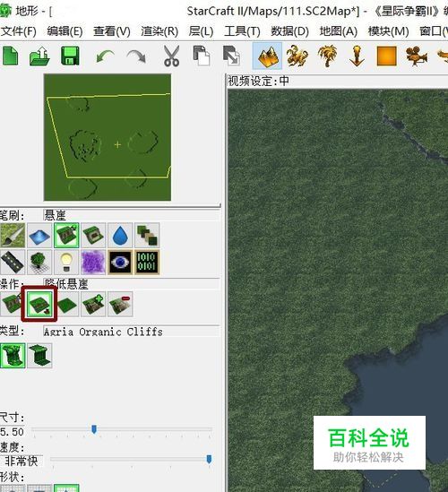This screenshot has width=448, height=492.
Task: Click the Agria Organic Cliffs type label
Action: point(103,332)
